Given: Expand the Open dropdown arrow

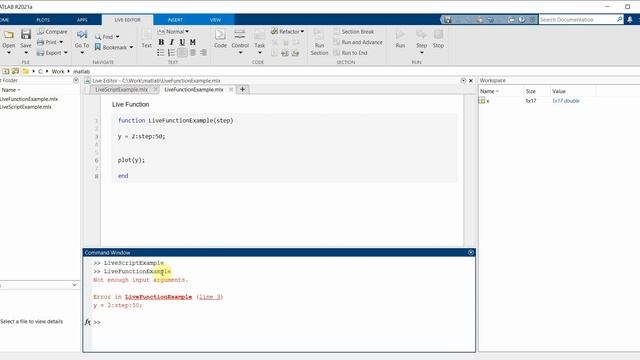Looking at the screenshot, I should (9, 53).
